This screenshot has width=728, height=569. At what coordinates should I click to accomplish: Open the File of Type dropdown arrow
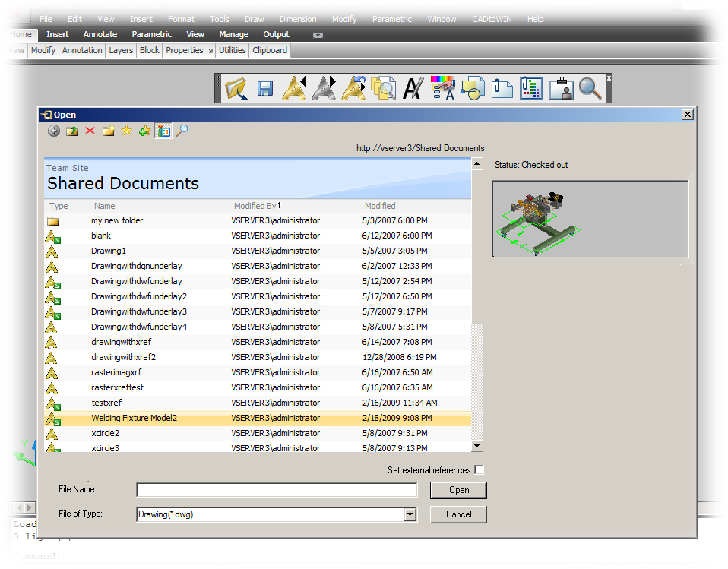(410, 514)
